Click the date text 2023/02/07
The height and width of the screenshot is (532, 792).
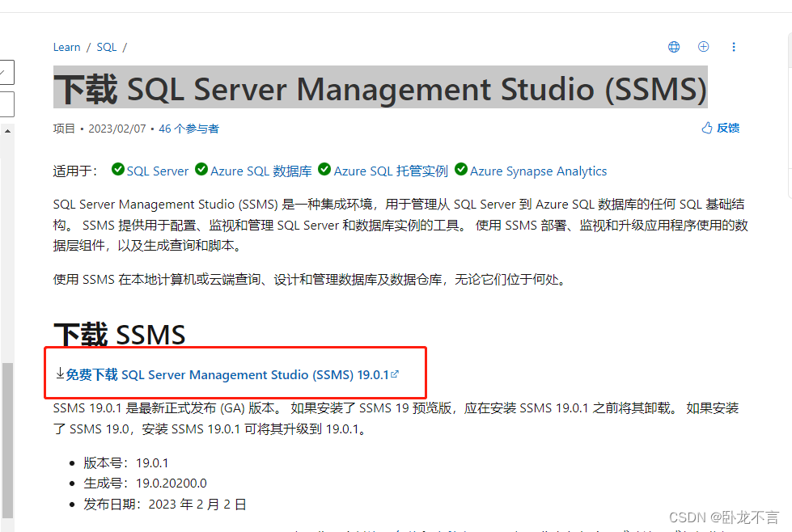[x=117, y=129]
